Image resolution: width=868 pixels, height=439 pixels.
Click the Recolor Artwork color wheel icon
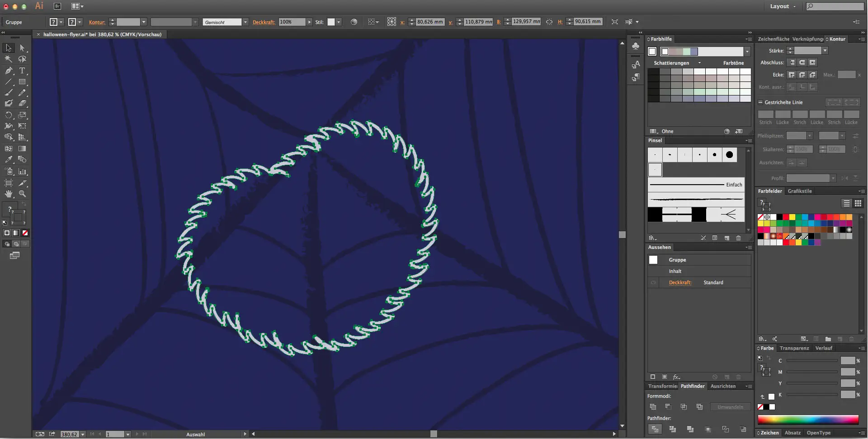click(x=354, y=22)
